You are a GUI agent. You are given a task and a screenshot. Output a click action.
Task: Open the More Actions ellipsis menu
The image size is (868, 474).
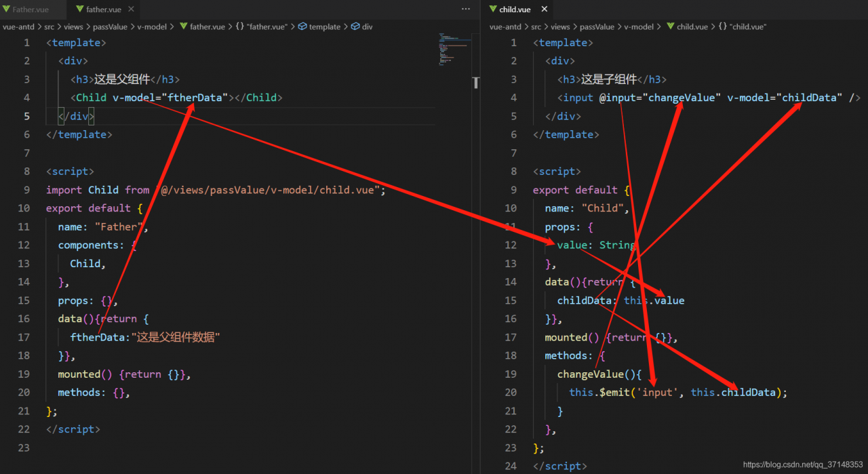pos(465,9)
